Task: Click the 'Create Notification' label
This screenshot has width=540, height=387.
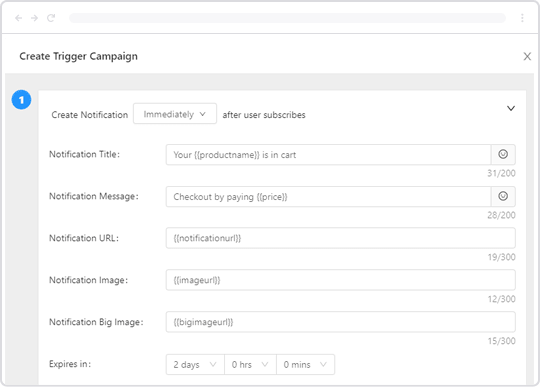Action: [90, 115]
